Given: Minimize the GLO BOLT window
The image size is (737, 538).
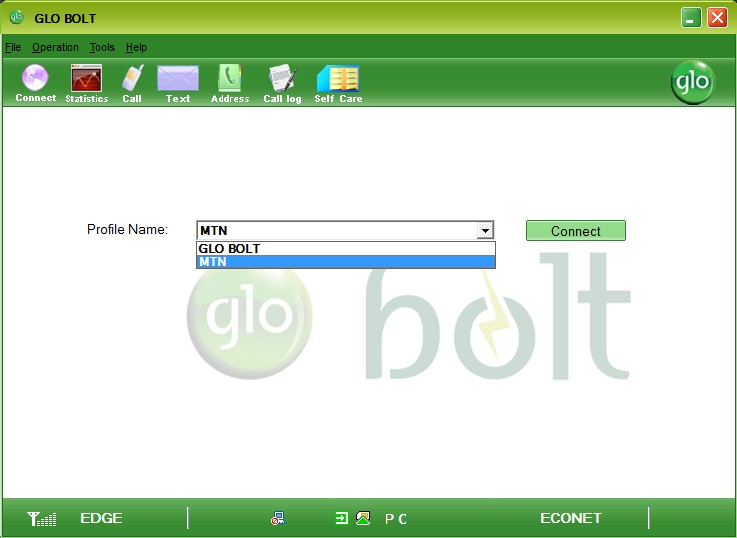Looking at the screenshot, I should pyautogui.click(x=691, y=18).
